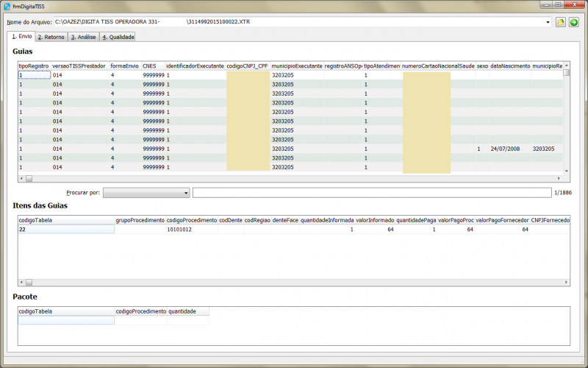Click the CNES column header

point(153,66)
